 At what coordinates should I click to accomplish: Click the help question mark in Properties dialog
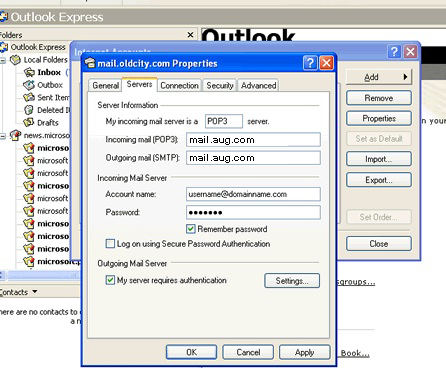click(x=310, y=63)
